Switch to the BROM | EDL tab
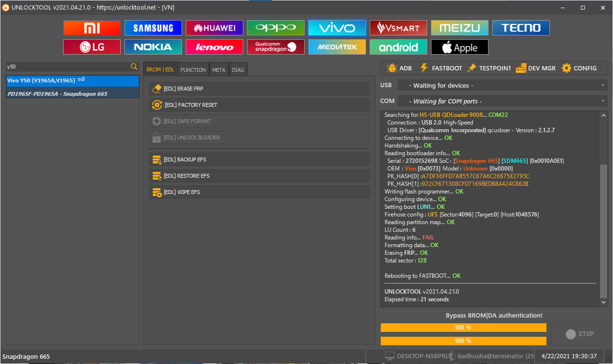The height and width of the screenshot is (364, 613). pyautogui.click(x=160, y=69)
